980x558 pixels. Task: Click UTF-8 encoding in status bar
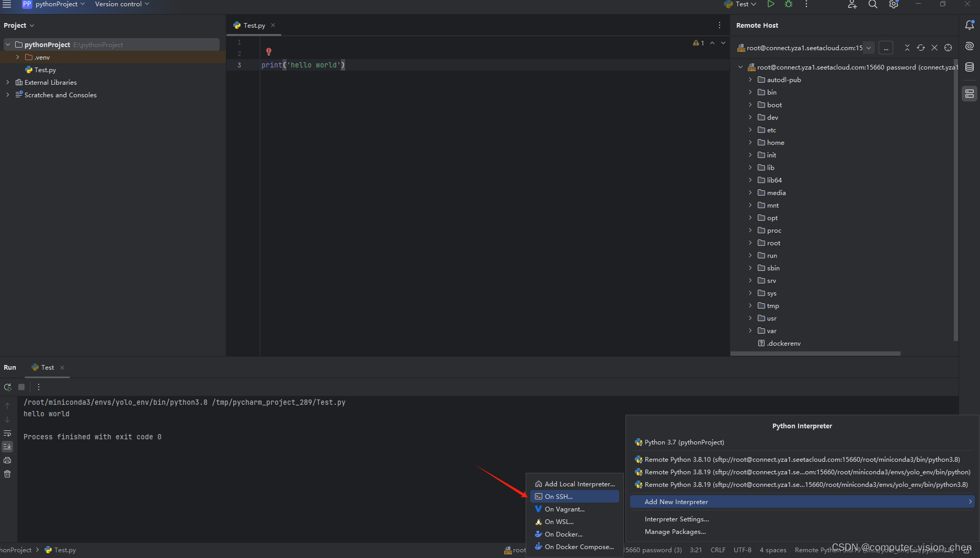point(742,550)
